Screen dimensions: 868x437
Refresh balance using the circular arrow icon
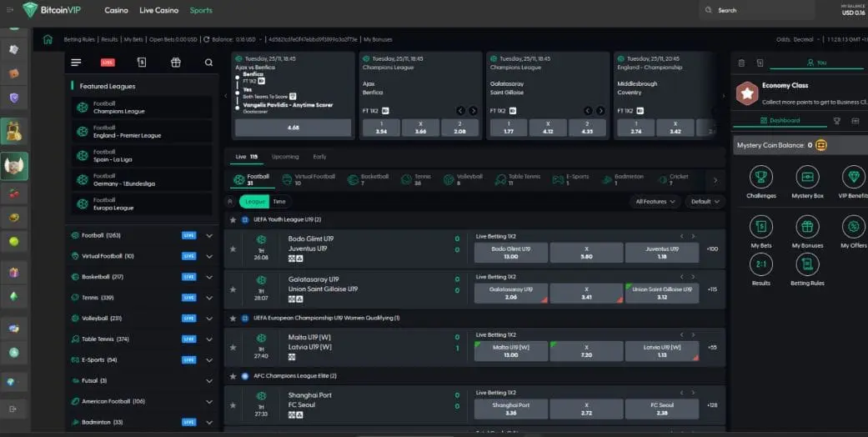206,39
